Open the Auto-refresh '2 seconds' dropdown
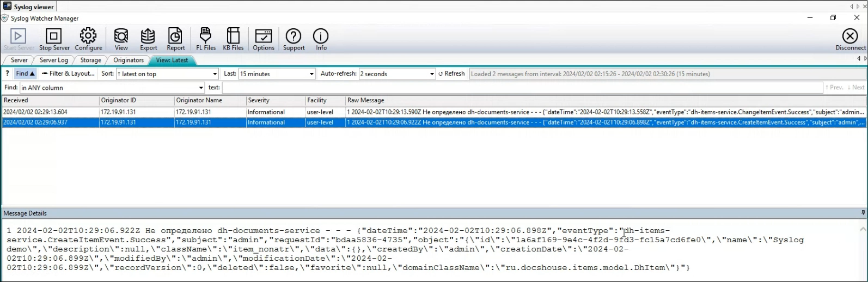 (x=397, y=74)
